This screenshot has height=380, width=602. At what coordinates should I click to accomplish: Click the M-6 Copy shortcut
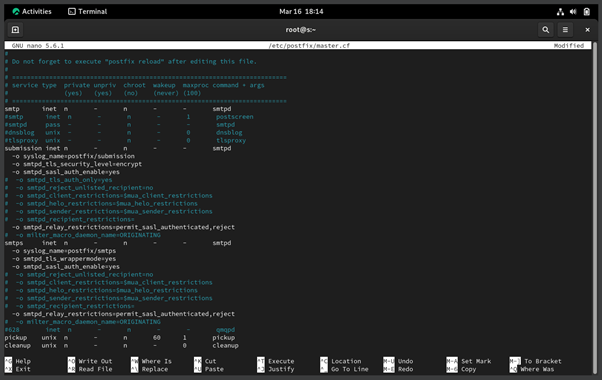pos(461,369)
